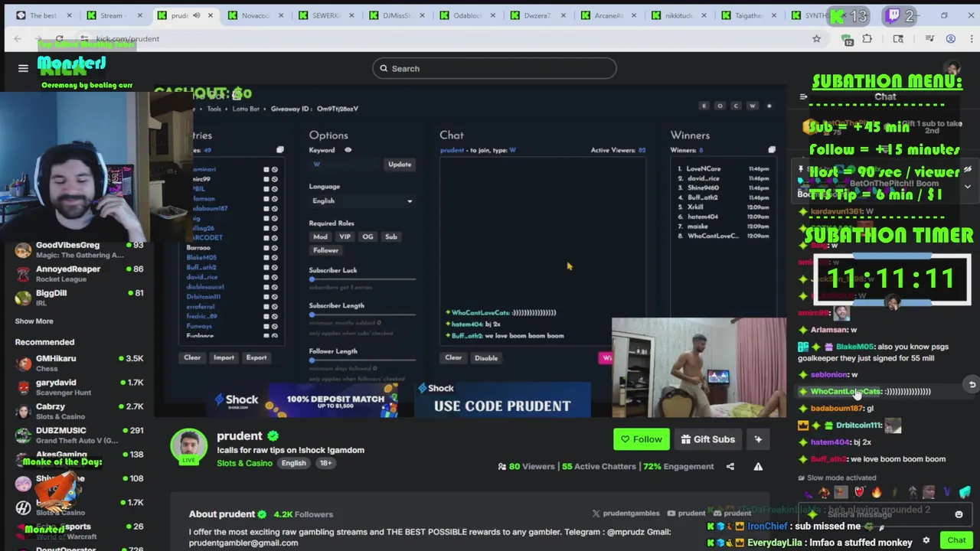This screenshot has width=980, height=551.
Task: Pick the fire emote in chat
Action: [x=876, y=493]
